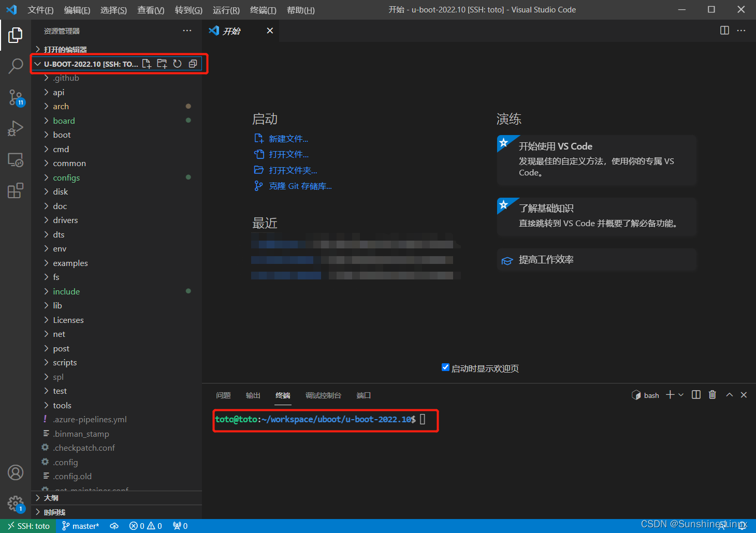Open the 终端(T) menu

[x=263, y=10]
